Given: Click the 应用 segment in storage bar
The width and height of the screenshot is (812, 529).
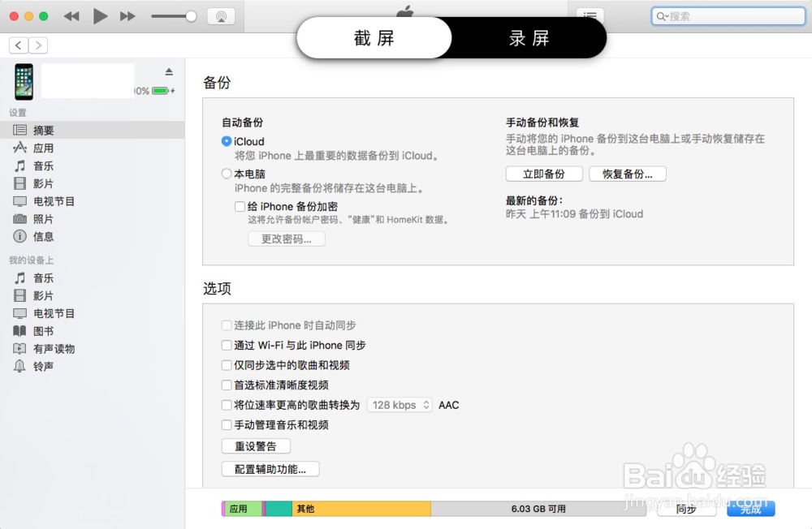Looking at the screenshot, I should (242, 509).
